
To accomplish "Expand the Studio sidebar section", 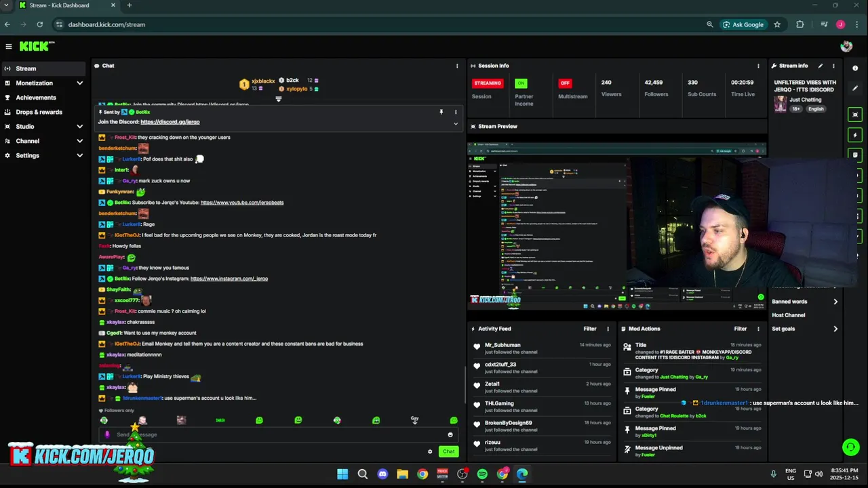I will point(45,126).
